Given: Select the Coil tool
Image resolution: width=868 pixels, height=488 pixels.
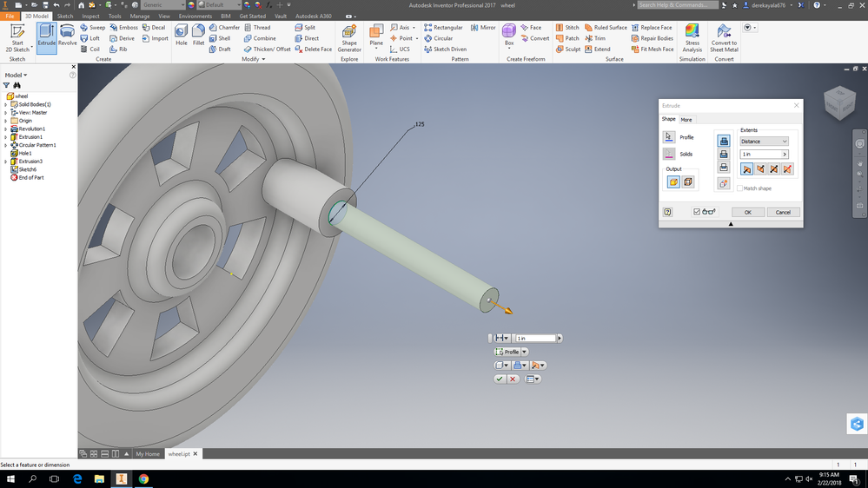Looking at the screenshot, I should (90, 49).
